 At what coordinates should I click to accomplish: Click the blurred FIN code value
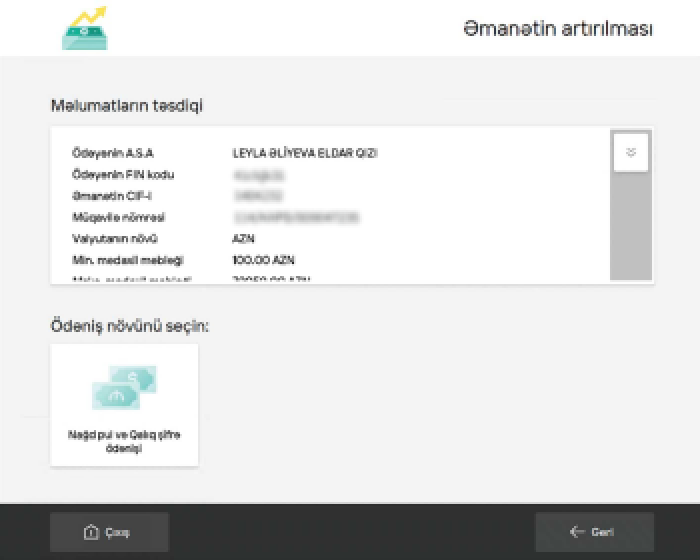(x=259, y=175)
